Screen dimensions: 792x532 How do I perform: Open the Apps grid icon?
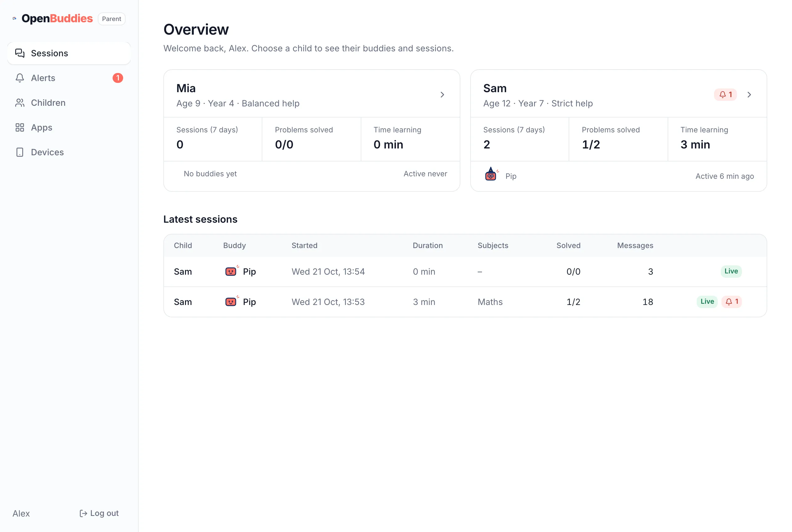point(20,127)
